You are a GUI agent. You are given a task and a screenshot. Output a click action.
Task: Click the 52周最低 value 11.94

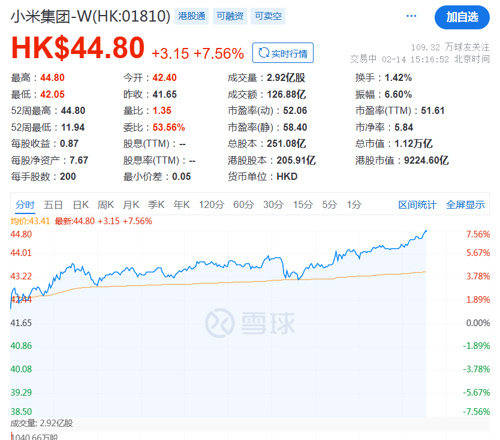(x=73, y=127)
